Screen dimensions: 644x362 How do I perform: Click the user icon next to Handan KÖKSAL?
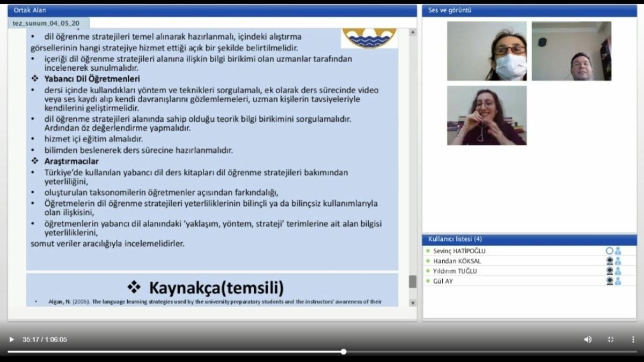tap(618, 261)
